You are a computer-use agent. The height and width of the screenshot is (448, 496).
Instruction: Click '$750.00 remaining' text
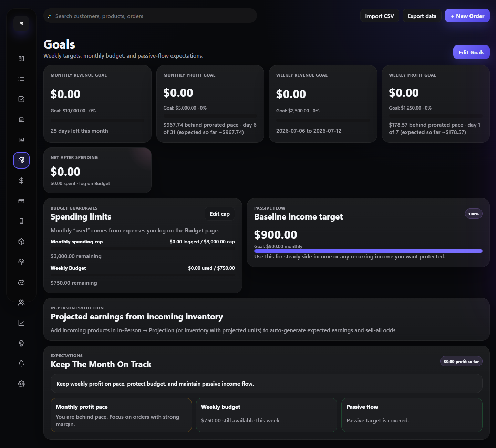click(x=74, y=283)
